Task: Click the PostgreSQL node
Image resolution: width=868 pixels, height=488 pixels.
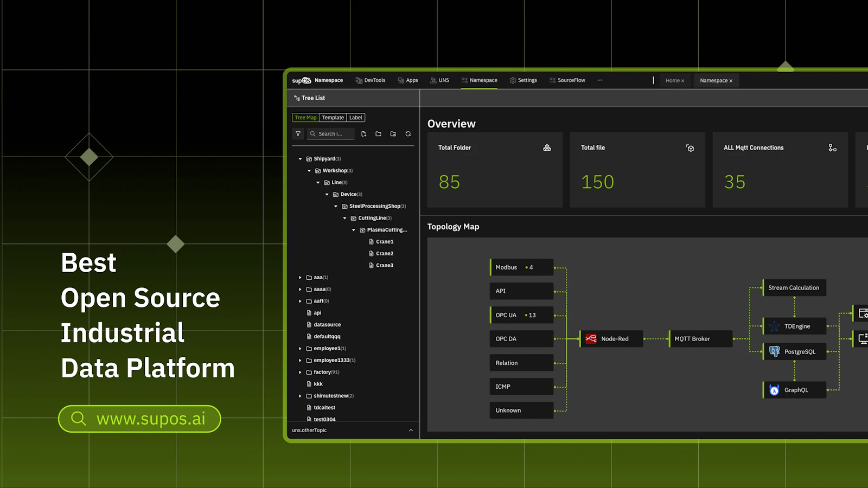Action: [795, 352]
